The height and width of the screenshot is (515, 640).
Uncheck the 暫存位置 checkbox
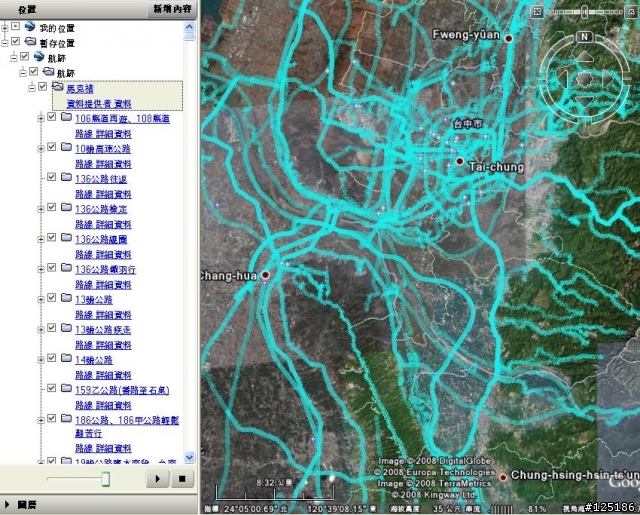coord(15,41)
